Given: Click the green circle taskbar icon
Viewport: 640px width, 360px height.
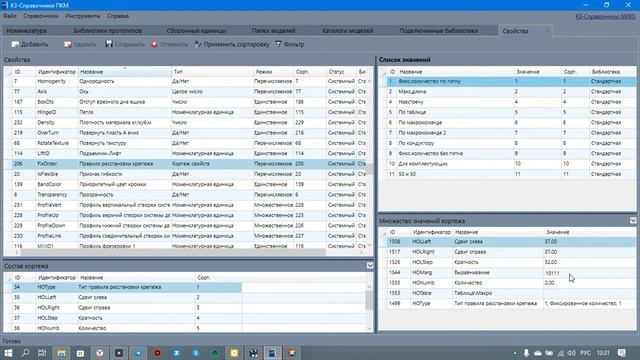Looking at the screenshot, I should [215, 353].
